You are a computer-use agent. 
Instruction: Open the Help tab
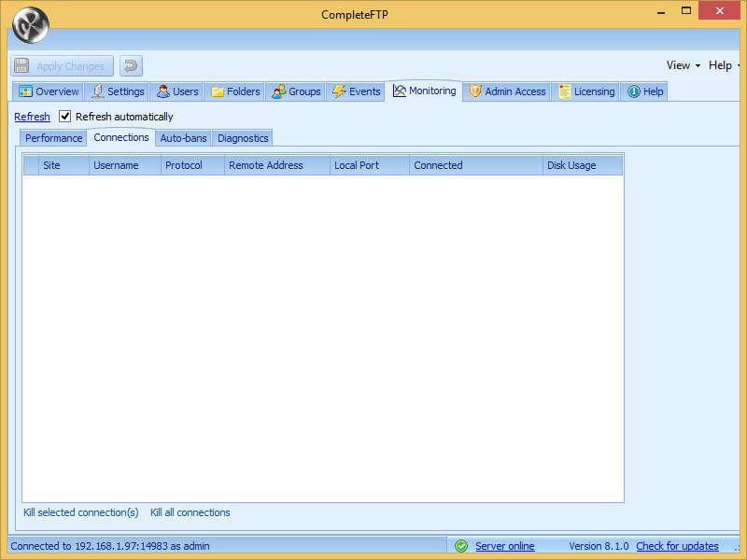tap(644, 91)
